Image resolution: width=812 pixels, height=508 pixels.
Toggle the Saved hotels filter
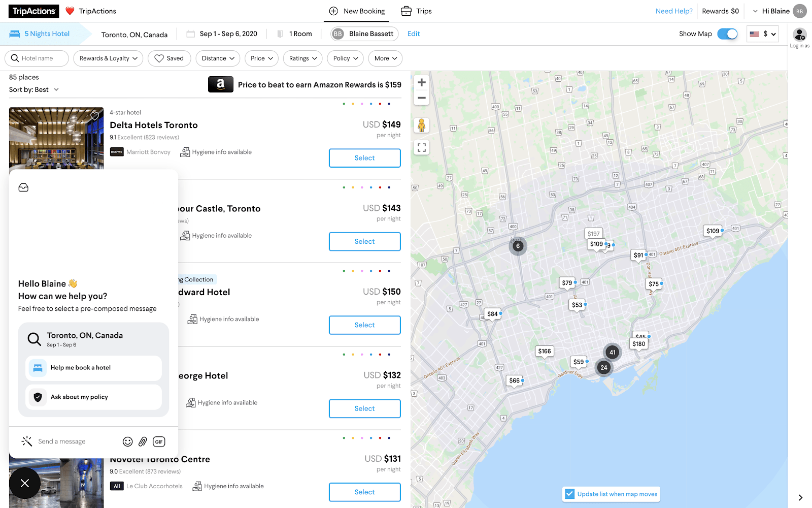pyautogui.click(x=170, y=58)
